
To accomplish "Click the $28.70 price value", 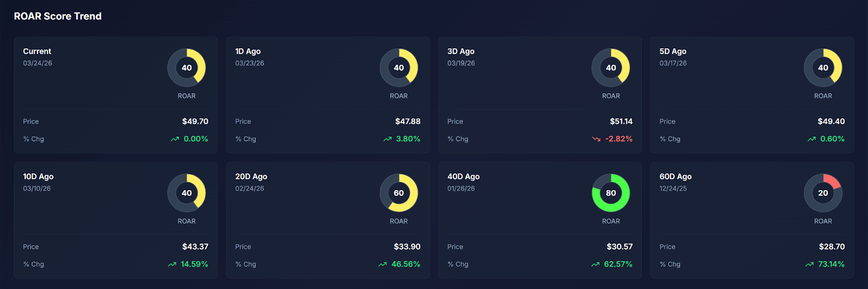I will point(832,247).
